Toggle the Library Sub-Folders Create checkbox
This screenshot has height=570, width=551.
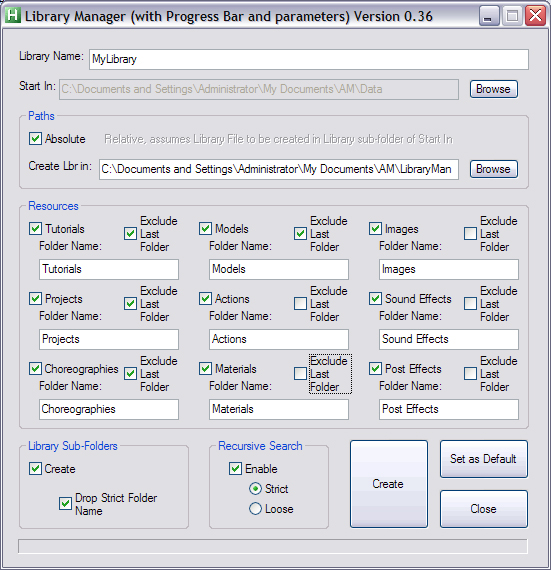click(x=35, y=469)
